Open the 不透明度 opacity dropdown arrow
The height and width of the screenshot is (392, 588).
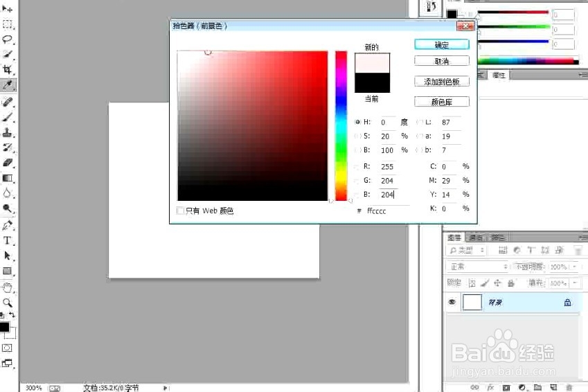click(x=575, y=267)
